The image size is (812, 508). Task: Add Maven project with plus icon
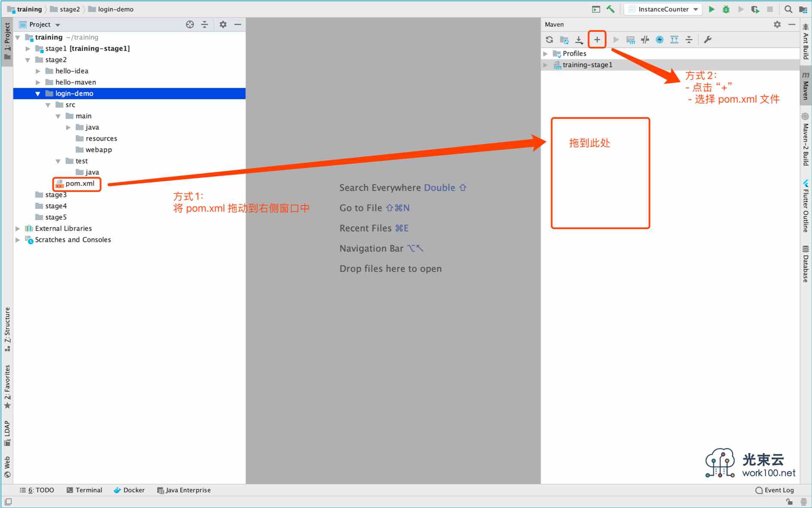[597, 40]
